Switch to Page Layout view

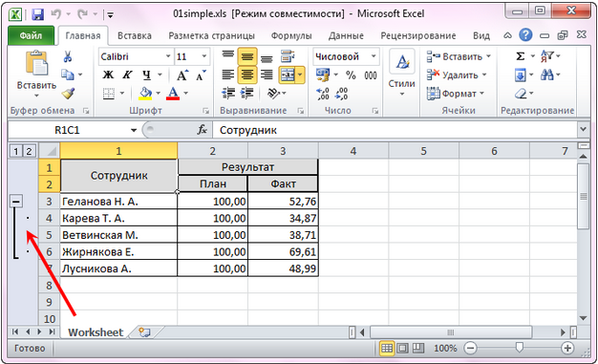pyautogui.click(x=402, y=348)
